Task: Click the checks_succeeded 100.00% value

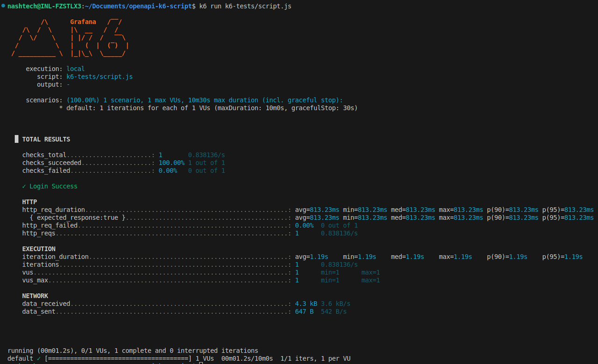Action: click(x=171, y=162)
